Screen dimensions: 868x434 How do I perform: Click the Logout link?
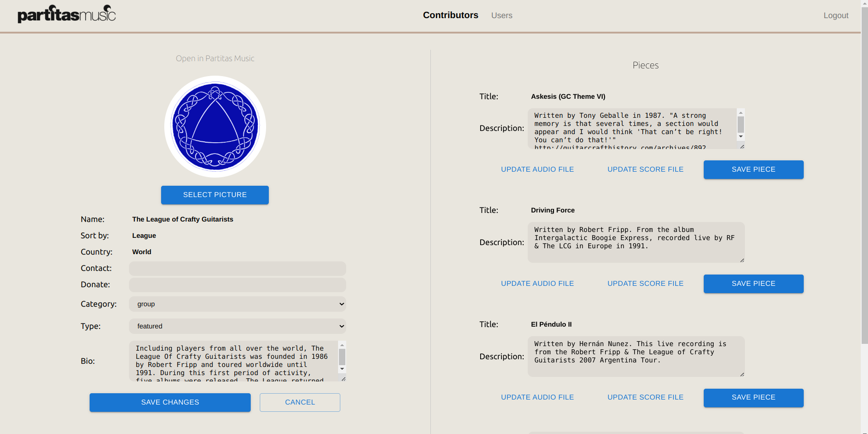click(835, 15)
